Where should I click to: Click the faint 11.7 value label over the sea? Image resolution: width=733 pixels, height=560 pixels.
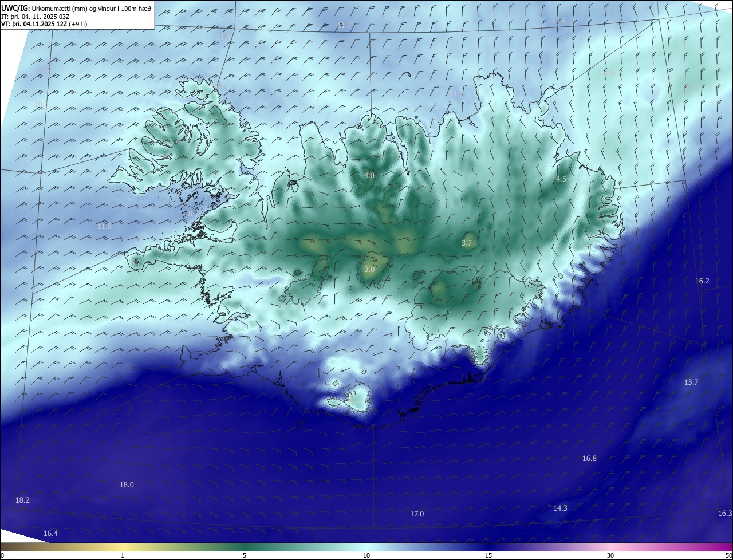(x=344, y=26)
